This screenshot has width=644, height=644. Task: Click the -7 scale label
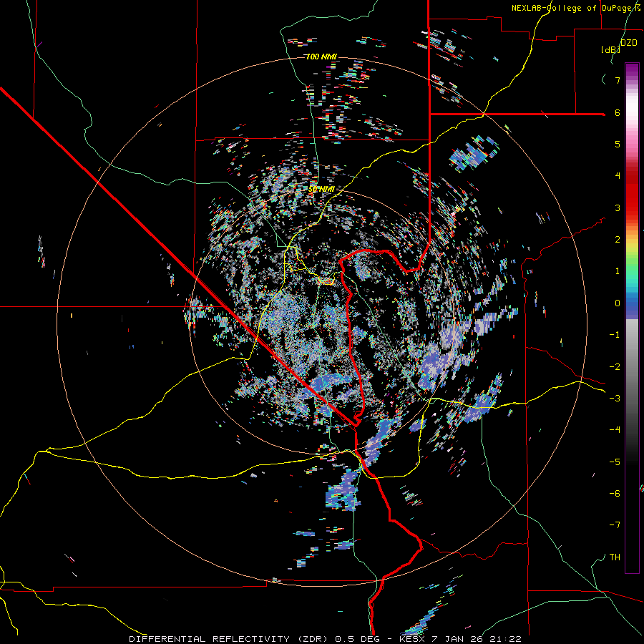tap(615, 525)
